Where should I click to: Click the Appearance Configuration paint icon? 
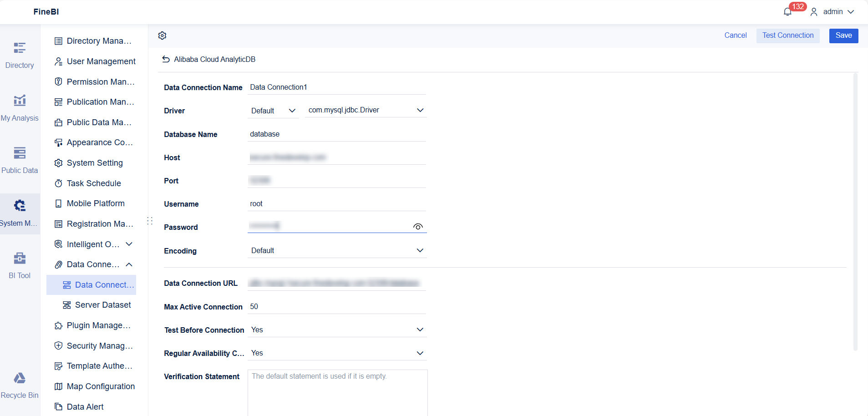[58, 142]
